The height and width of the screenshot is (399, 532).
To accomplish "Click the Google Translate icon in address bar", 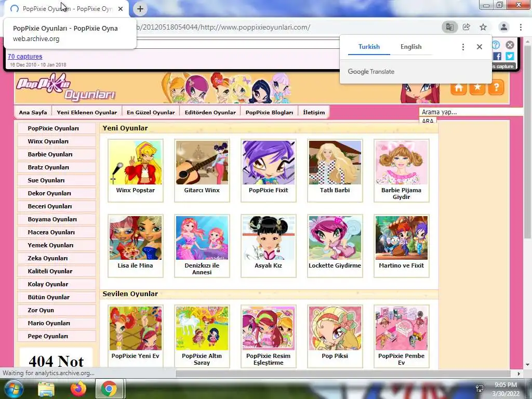I will [x=449, y=27].
